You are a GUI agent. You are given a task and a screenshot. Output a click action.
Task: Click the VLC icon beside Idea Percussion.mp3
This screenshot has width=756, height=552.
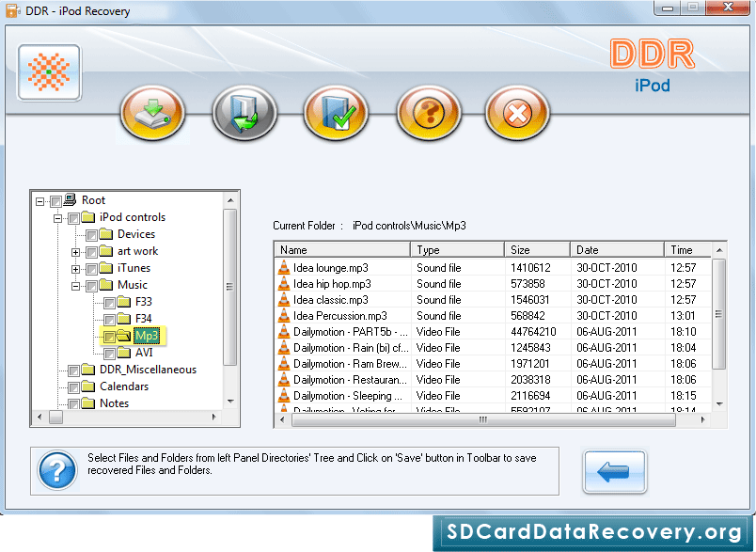[284, 315]
